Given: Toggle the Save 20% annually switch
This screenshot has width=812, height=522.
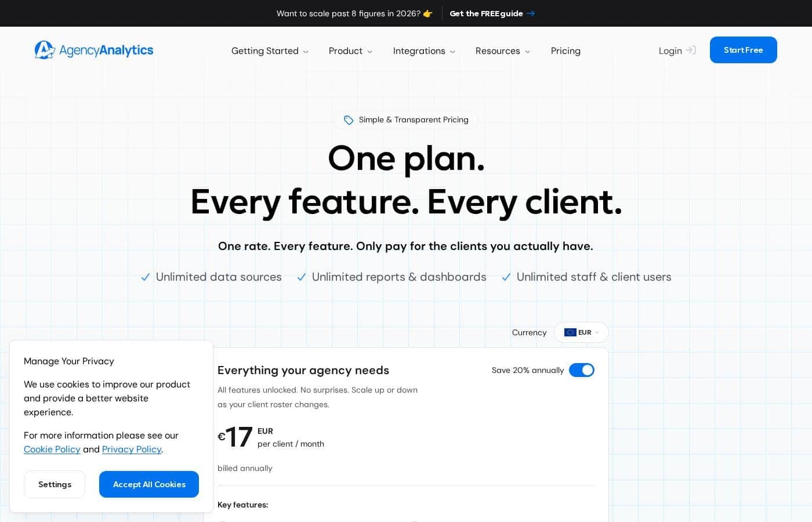Looking at the screenshot, I should pos(582,370).
